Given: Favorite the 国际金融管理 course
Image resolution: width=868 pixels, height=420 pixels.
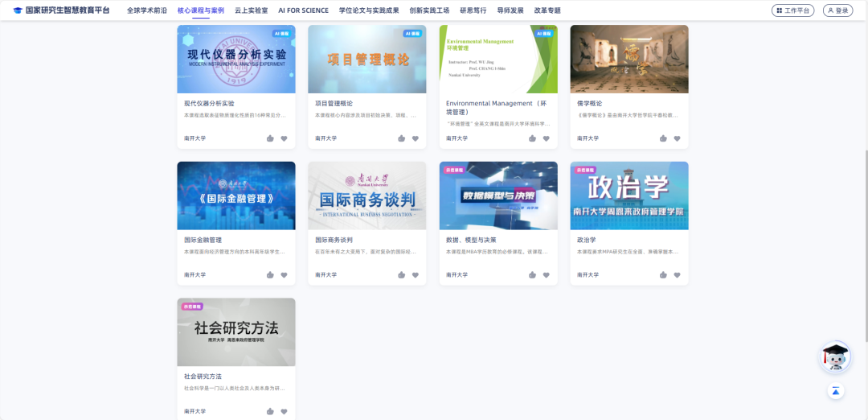Looking at the screenshot, I should click(284, 275).
